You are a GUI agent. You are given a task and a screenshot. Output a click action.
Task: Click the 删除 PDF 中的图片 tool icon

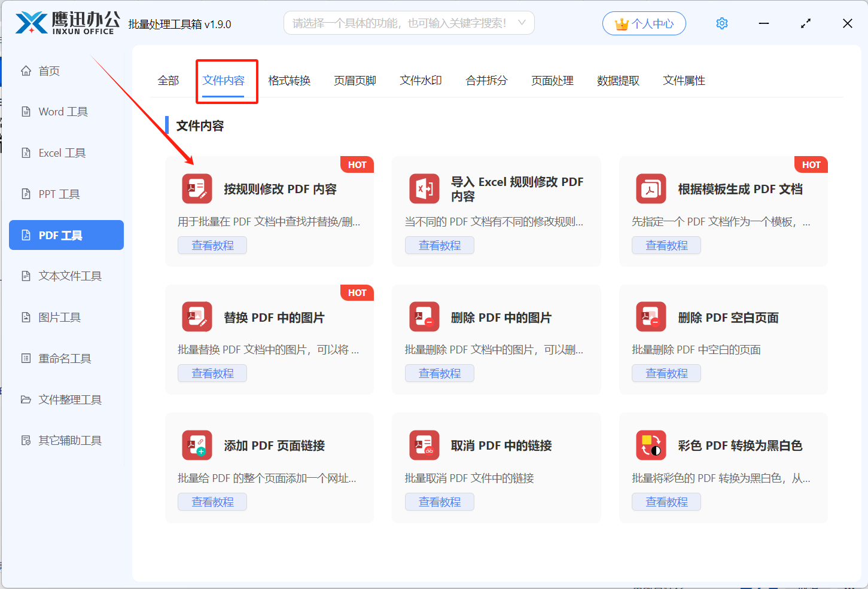tap(424, 317)
